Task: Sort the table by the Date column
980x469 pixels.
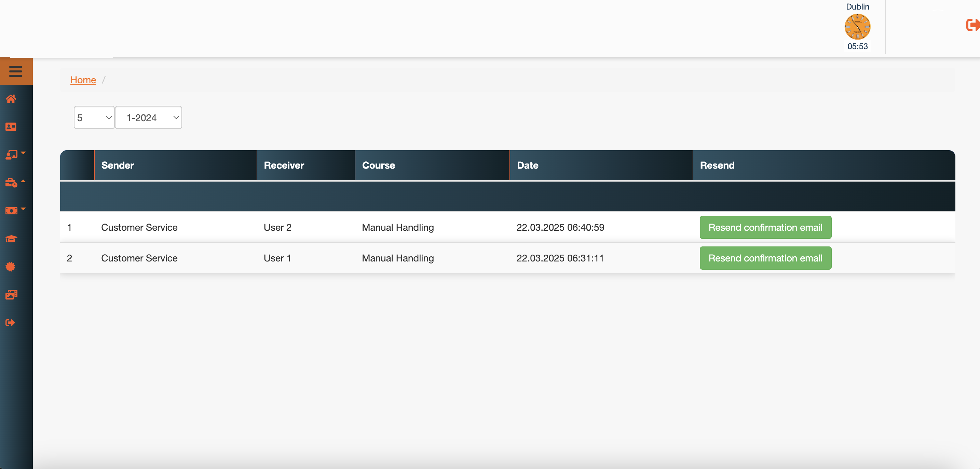Action: 527,165
